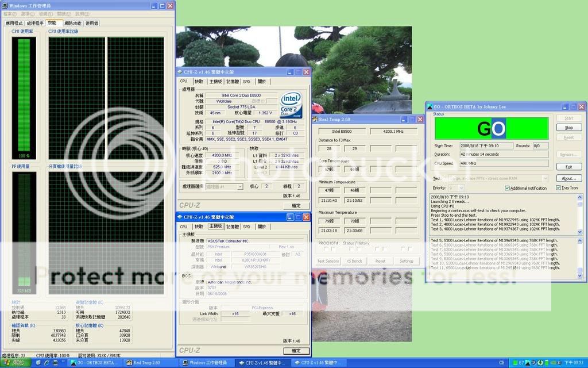Open the 檢視 menu in 工作管理員
Image resolution: width=588 pixels, height=368 pixels.
[46, 13]
